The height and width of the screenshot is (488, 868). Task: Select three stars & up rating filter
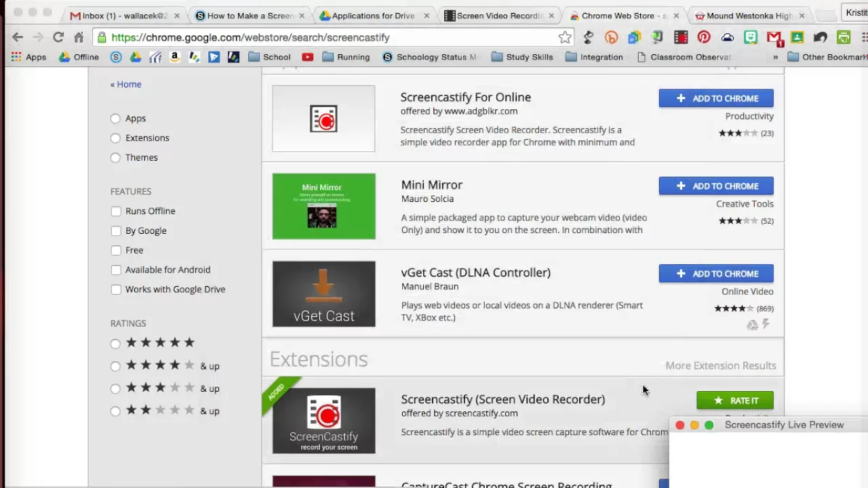click(115, 389)
